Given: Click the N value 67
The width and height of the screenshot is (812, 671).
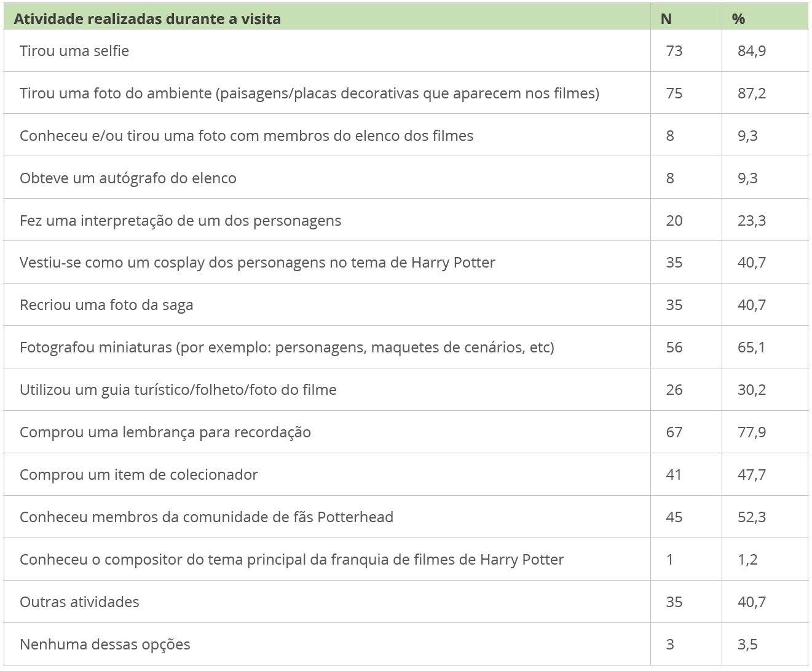Looking at the screenshot, I should tap(674, 432).
